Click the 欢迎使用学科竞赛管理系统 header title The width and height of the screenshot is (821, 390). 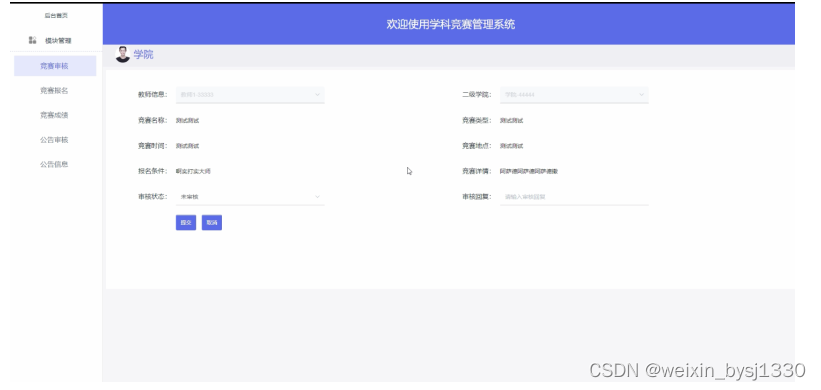point(451,24)
